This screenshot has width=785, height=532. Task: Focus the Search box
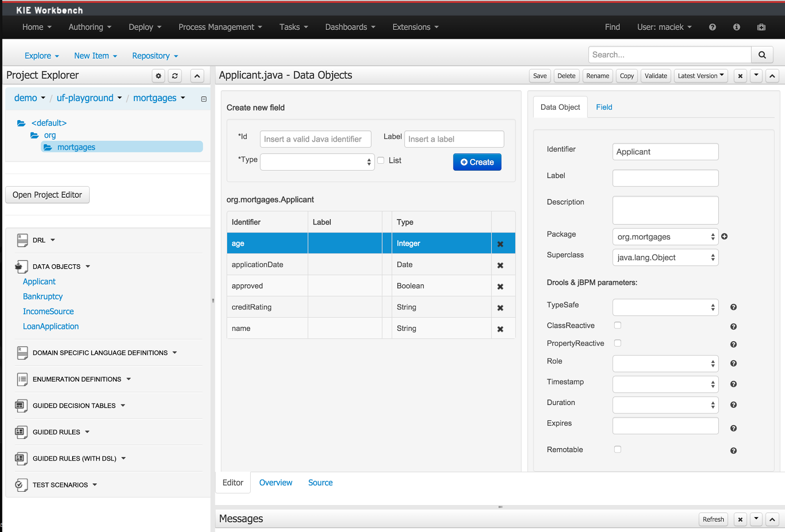(x=670, y=55)
